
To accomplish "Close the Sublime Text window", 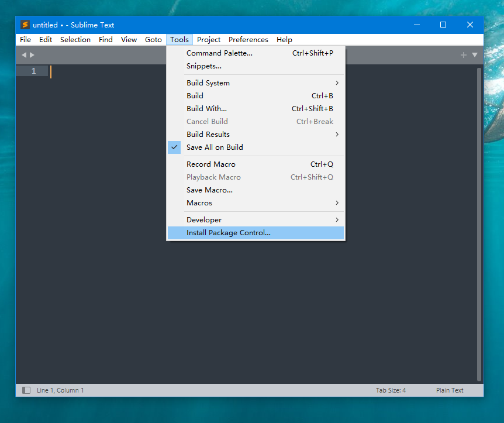I will pos(470,25).
